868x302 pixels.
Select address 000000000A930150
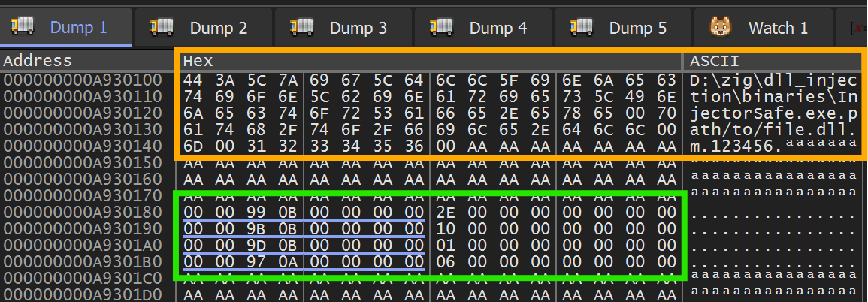[x=83, y=162]
